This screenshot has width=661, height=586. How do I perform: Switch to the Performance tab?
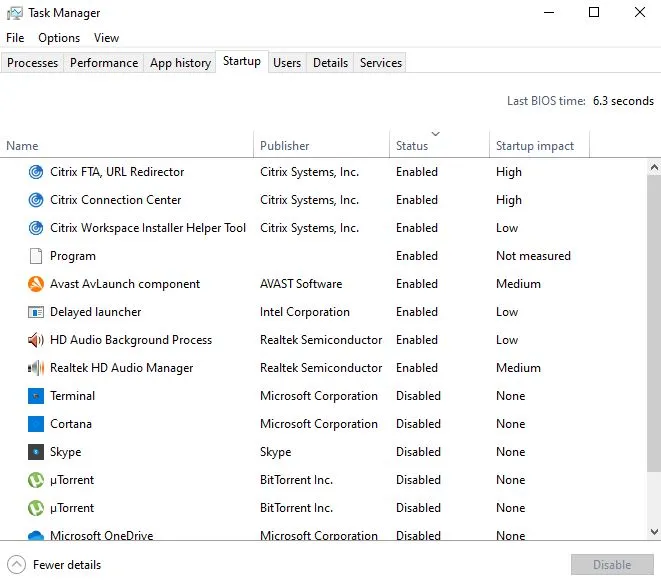[x=104, y=63]
